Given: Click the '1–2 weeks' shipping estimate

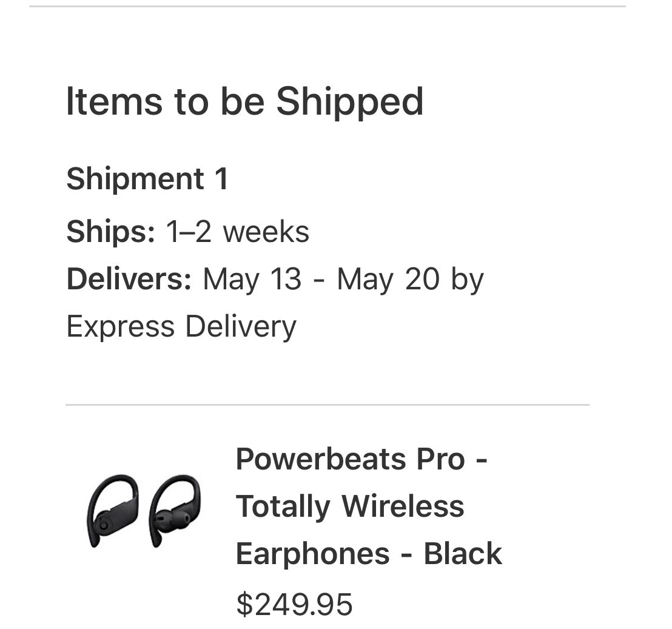Looking at the screenshot, I should click(x=237, y=231).
